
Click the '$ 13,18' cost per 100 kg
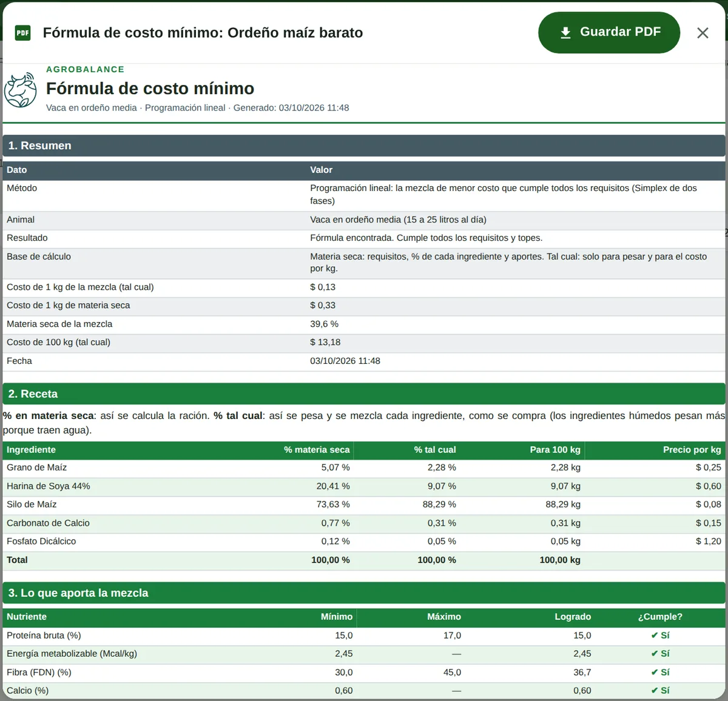tap(325, 342)
